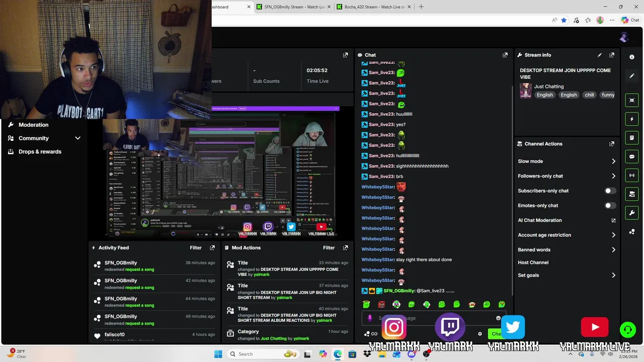This screenshot has height=362, width=644.
Task: Pop out the Chat panel
Action: point(505,55)
